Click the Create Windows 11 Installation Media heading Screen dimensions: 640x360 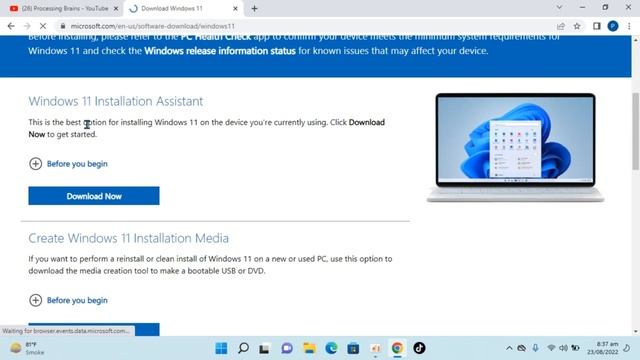pos(129,238)
